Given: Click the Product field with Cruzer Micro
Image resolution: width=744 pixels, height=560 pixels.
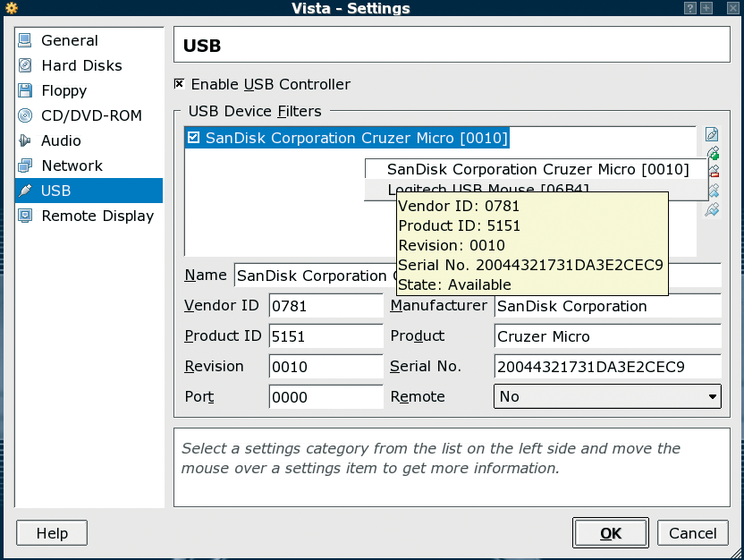Looking at the screenshot, I should click(x=607, y=336).
